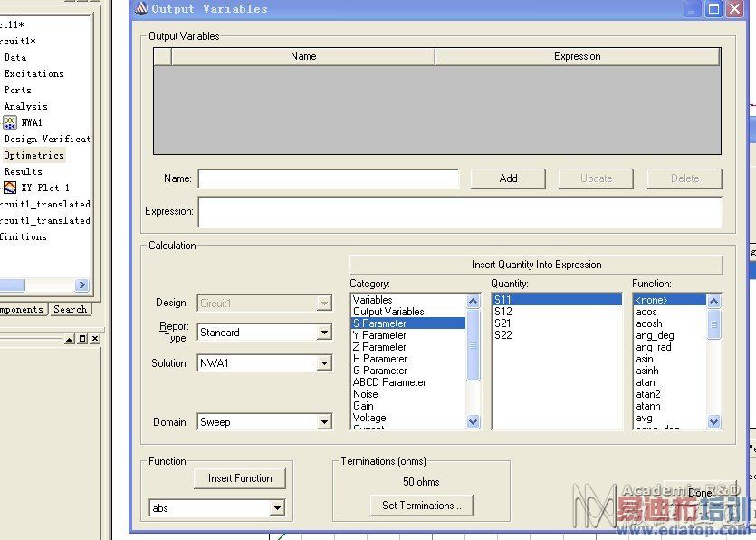
Task: Select acos in the Function list
Action: [x=669, y=312]
